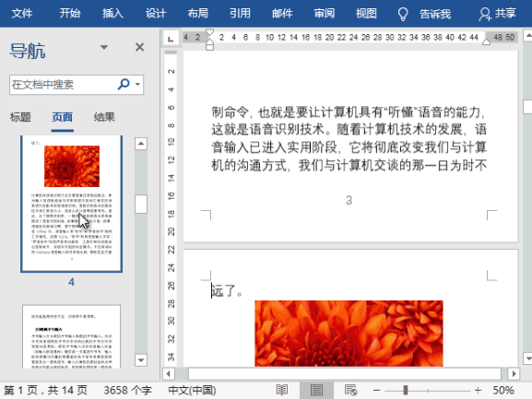
Task: Click the text line starting 制命令
Action: point(349,111)
